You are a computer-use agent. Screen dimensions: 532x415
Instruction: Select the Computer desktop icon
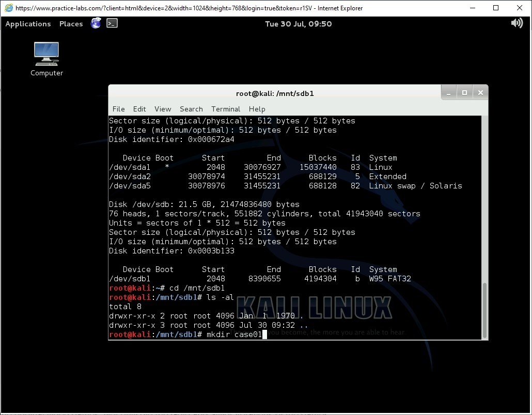tap(46, 59)
